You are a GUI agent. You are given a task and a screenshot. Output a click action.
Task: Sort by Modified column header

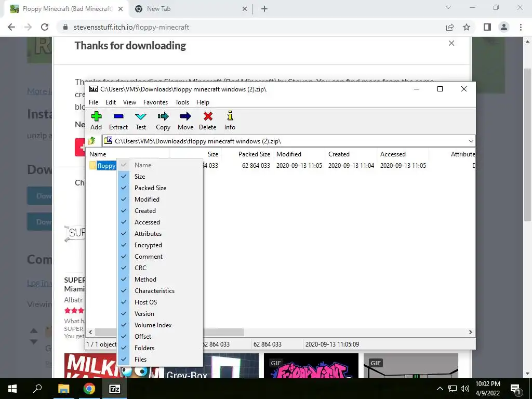click(299, 154)
